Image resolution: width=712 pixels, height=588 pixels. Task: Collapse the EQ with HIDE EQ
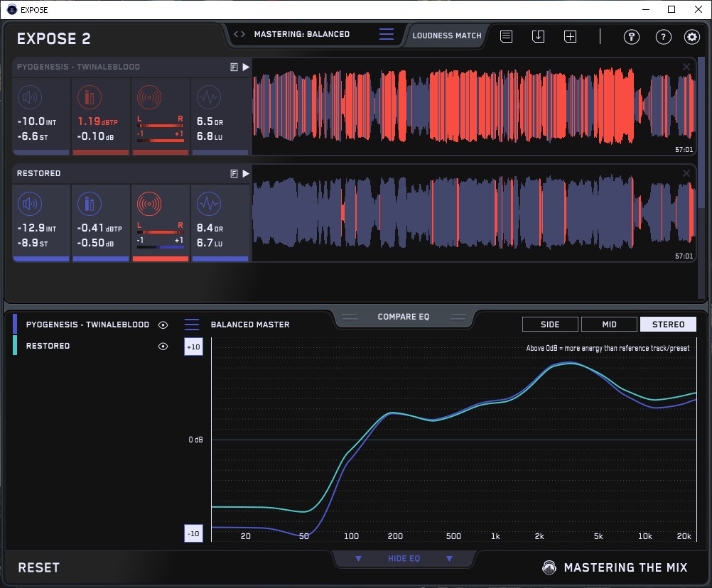tap(404, 558)
